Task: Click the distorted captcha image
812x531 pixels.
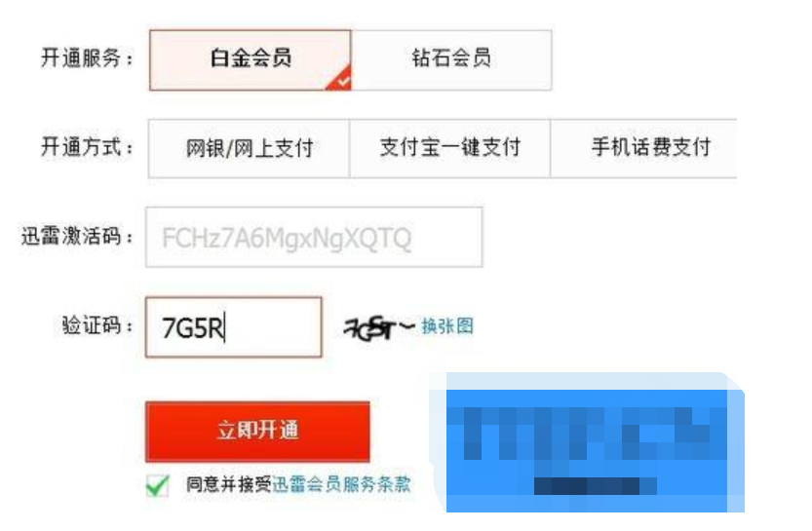Action: 379,328
